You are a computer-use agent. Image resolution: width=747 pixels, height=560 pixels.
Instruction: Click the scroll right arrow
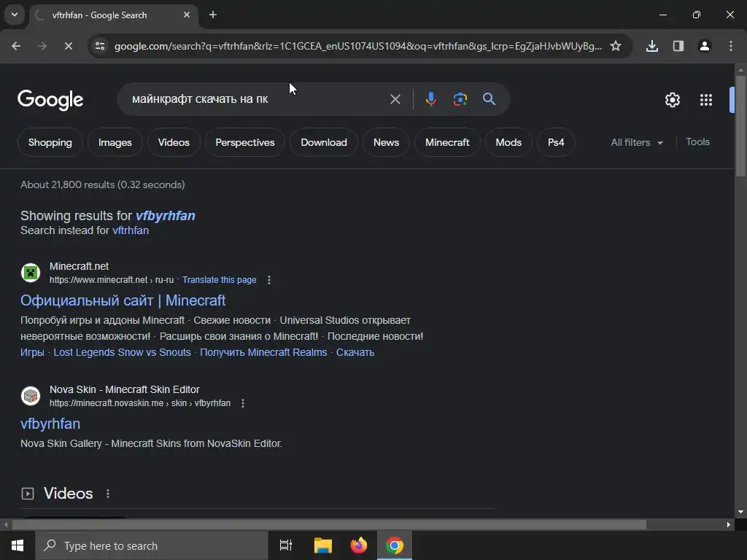(729, 525)
